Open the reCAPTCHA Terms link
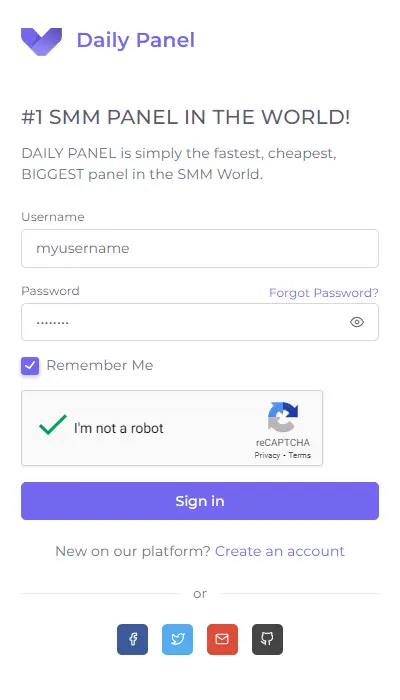This screenshot has height=700, width=400. coord(300,455)
